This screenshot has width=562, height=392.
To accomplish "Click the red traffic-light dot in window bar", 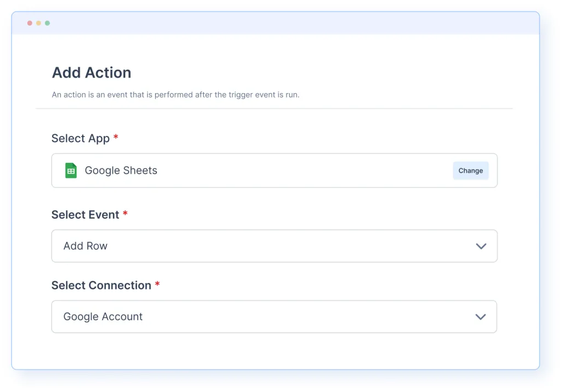I will [x=29, y=22].
